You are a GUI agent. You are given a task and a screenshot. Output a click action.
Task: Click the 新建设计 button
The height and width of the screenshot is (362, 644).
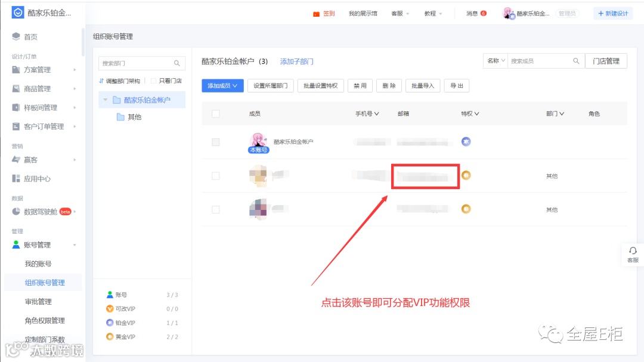pos(613,14)
